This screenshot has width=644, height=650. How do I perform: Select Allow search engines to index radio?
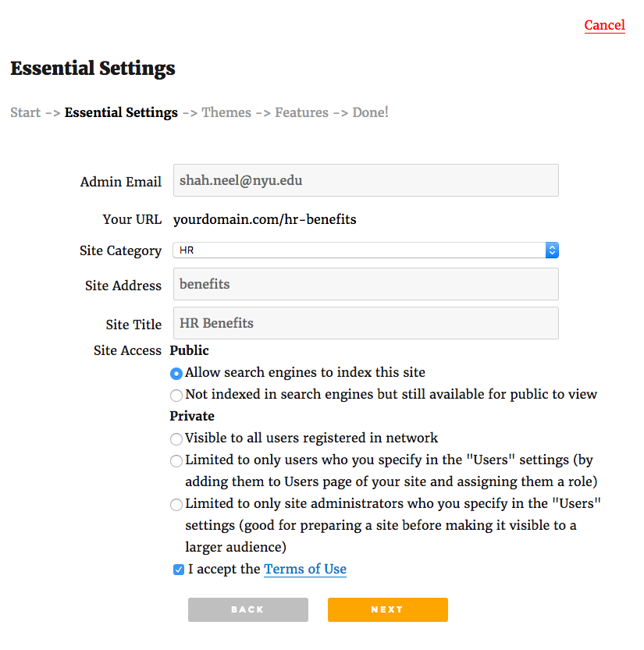[176, 374]
